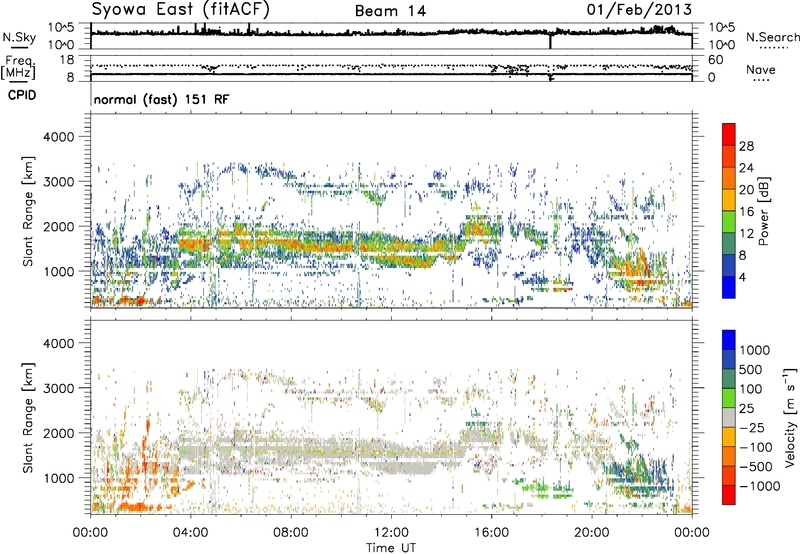
Task: Click the '18' frequency axis value
Action: 67,60
